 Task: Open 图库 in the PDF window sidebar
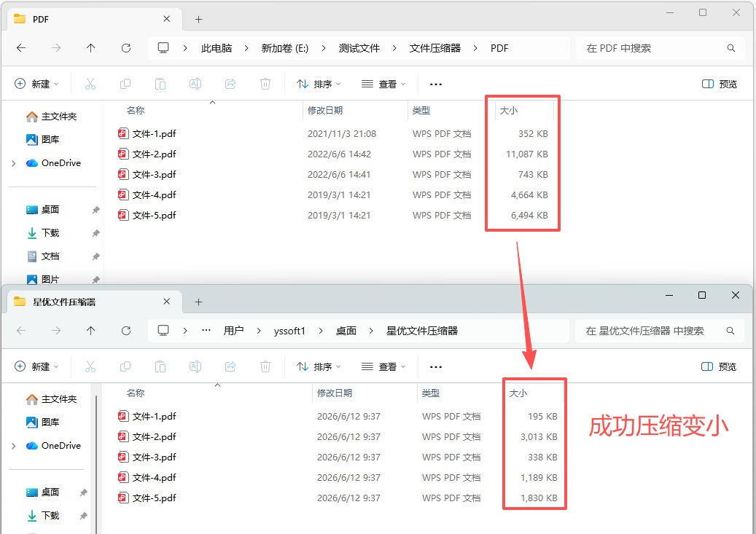pos(42,139)
